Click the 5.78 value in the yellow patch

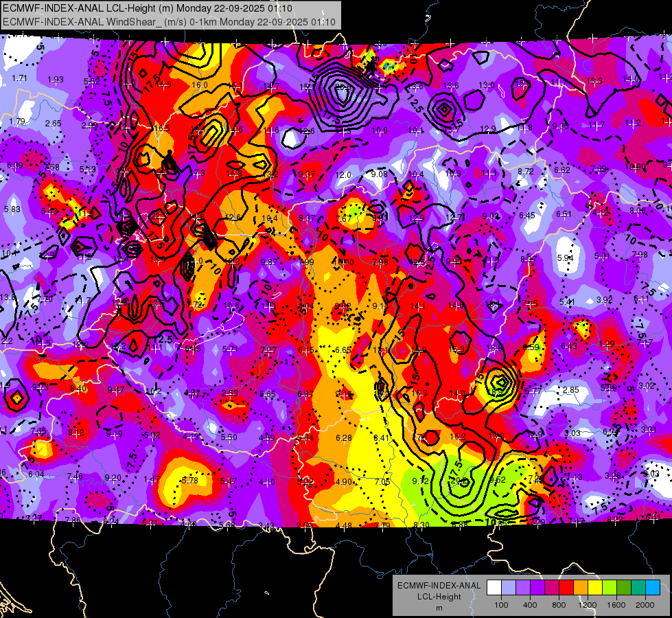[190, 481]
